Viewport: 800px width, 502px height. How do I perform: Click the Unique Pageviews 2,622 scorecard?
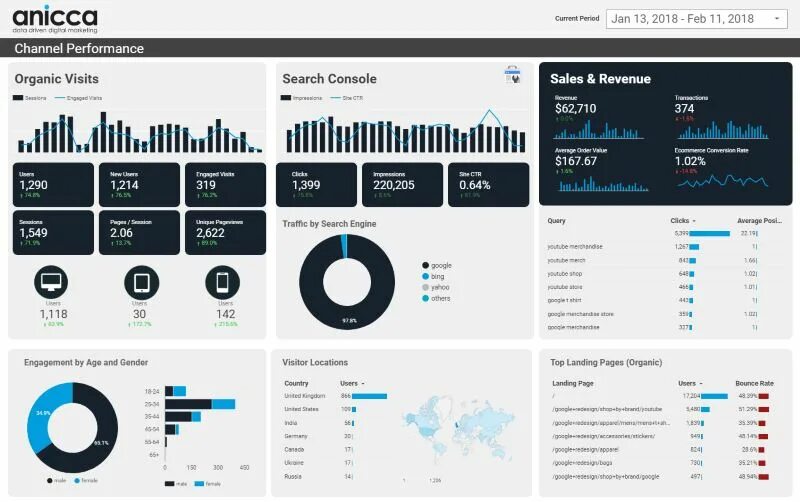click(x=226, y=233)
